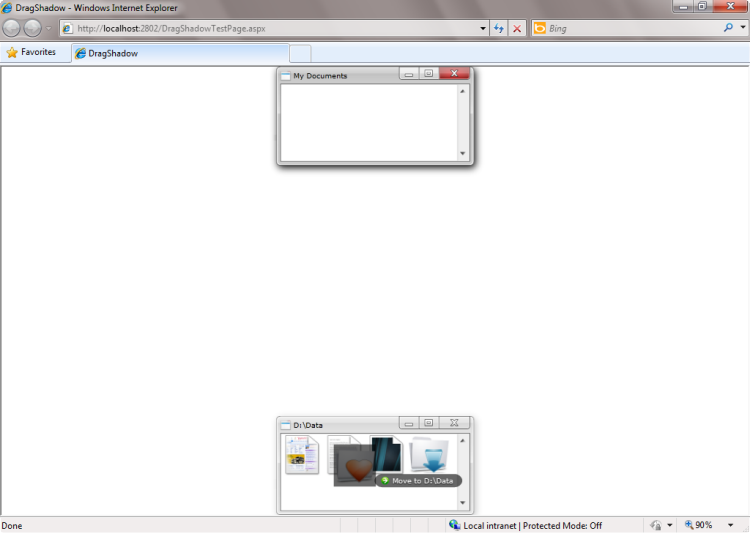Image resolution: width=750 pixels, height=533 pixels.
Task: Refresh the page with the refresh icon
Action: [x=498, y=29]
